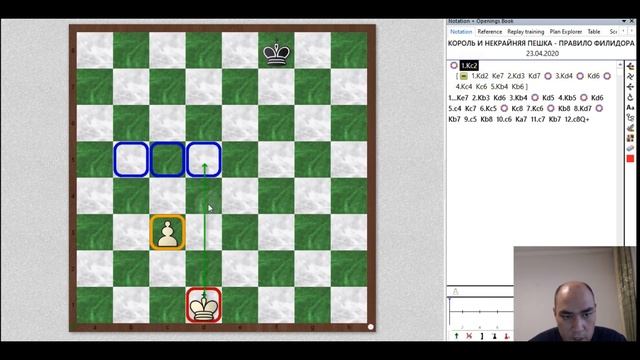Jump to move 6.Kc5

pyautogui.click(x=488, y=109)
